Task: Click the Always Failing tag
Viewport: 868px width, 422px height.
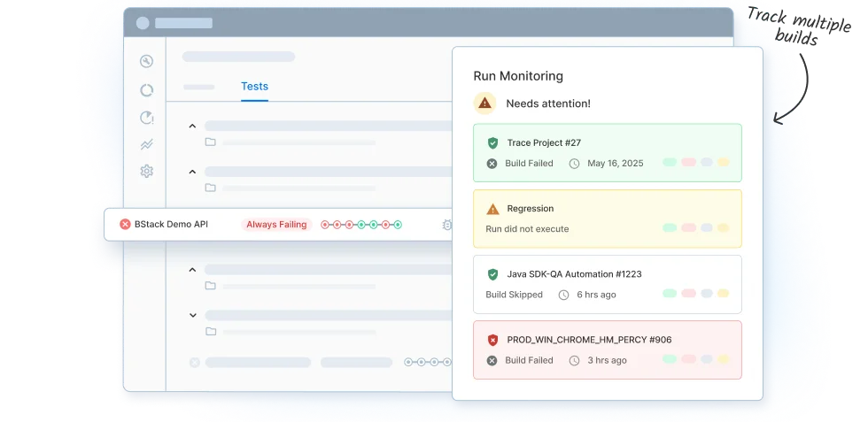Action: [x=276, y=225]
